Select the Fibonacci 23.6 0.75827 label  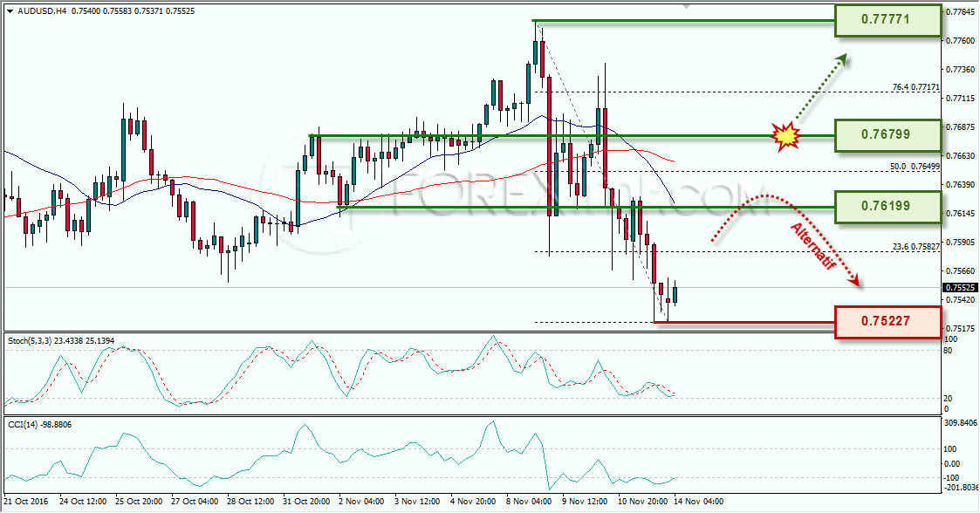[x=915, y=247]
